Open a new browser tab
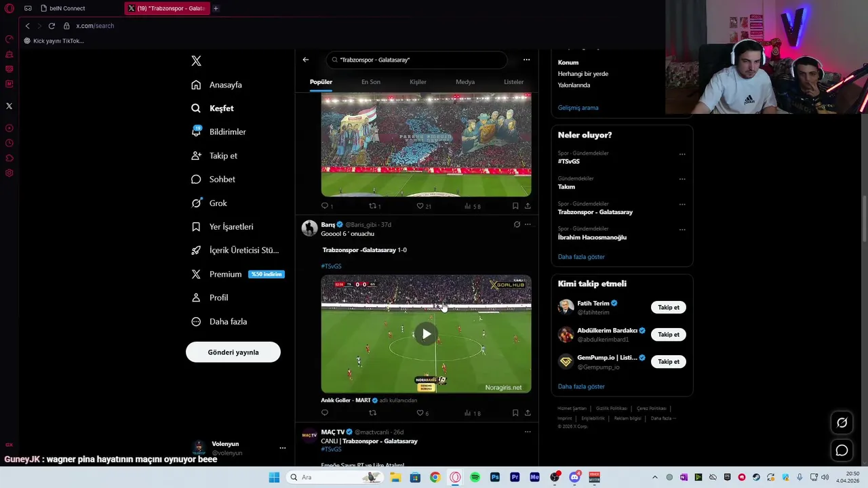 [216, 8]
